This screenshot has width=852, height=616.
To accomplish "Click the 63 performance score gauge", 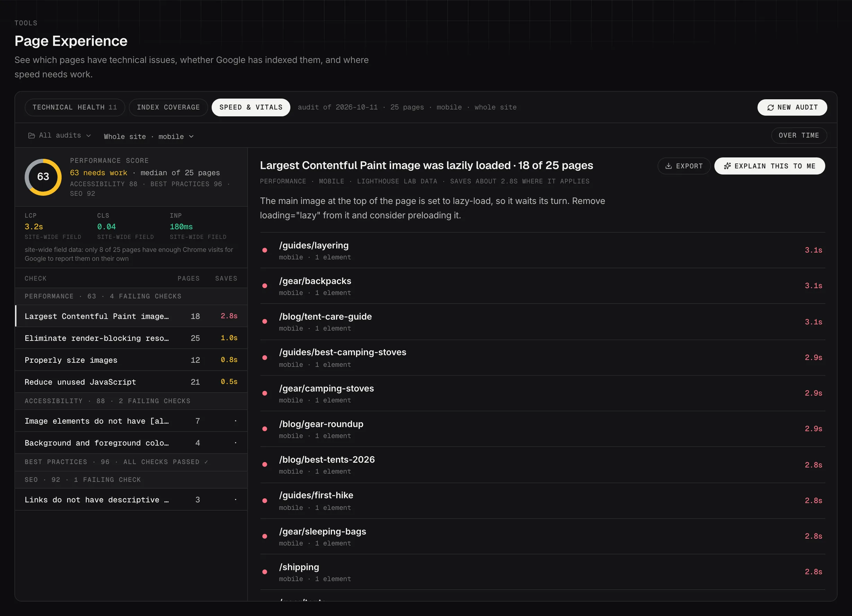I will point(43,177).
